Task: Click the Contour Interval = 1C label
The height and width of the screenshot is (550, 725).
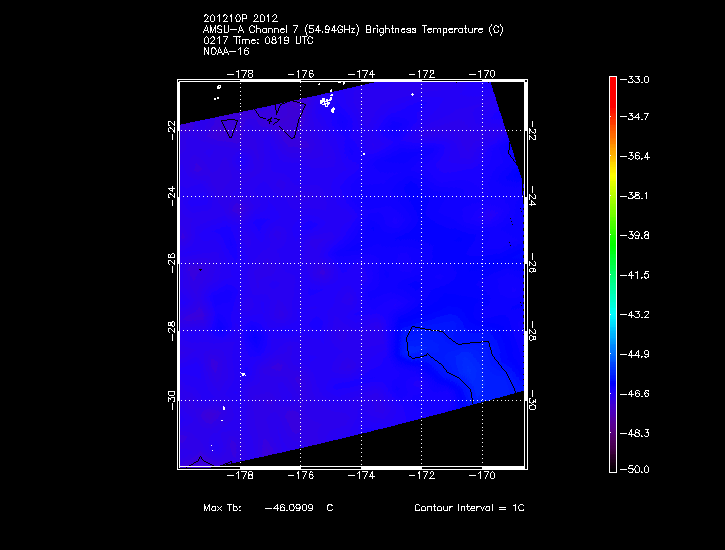Action: (469, 508)
